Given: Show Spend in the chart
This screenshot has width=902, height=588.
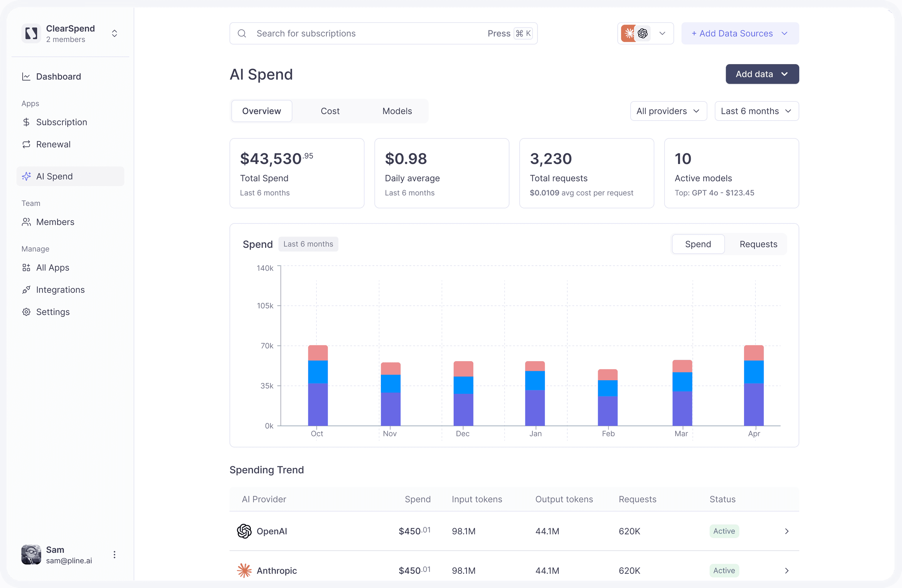Looking at the screenshot, I should click(698, 244).
